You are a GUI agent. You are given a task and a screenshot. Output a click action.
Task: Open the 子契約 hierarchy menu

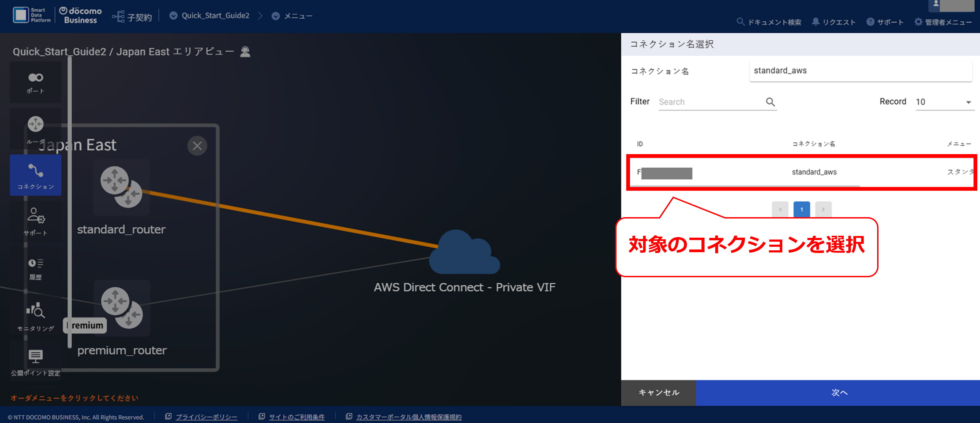pos(132,16)
